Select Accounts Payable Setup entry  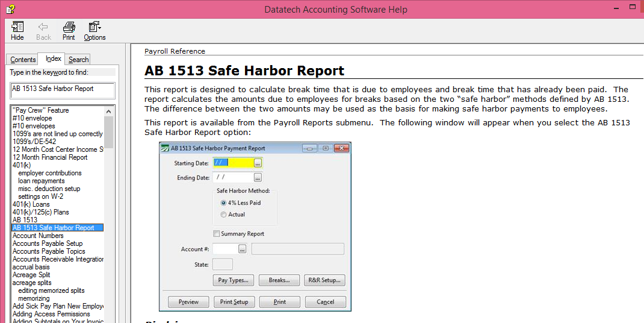pyautogui.click(x=47, y=243)
